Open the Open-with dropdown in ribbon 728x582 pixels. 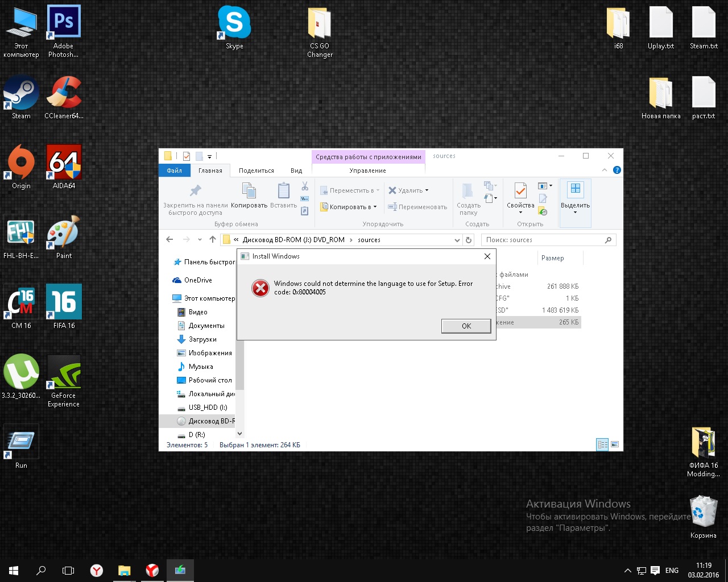click(x=545, y=186)
